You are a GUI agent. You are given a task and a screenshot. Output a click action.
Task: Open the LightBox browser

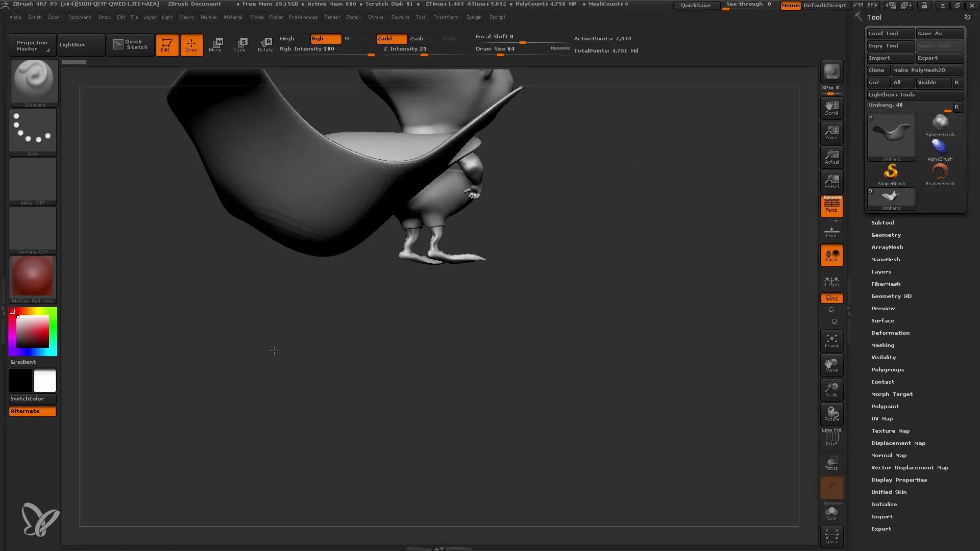(81, 45)
